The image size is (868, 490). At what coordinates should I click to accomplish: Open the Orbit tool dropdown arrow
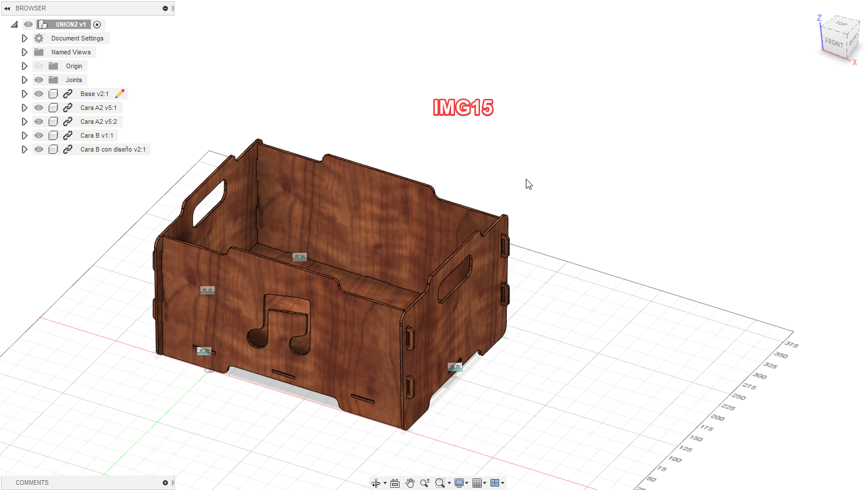(385, 483)
